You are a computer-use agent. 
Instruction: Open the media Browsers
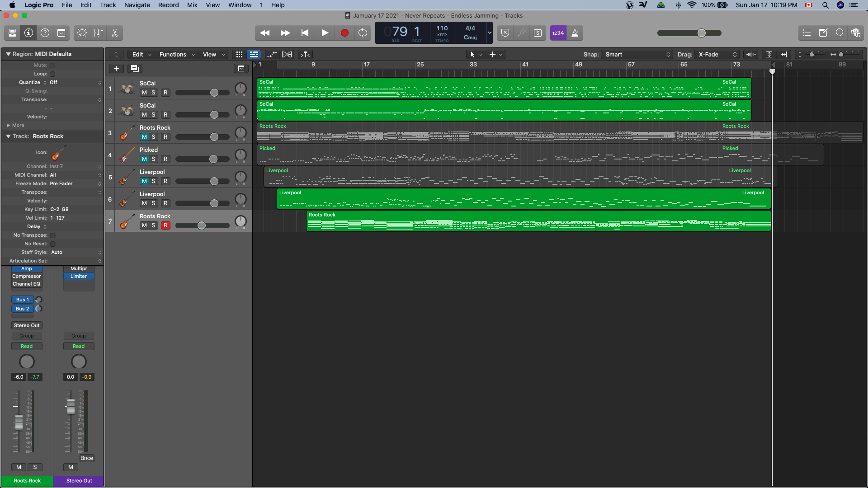point(855,33)
